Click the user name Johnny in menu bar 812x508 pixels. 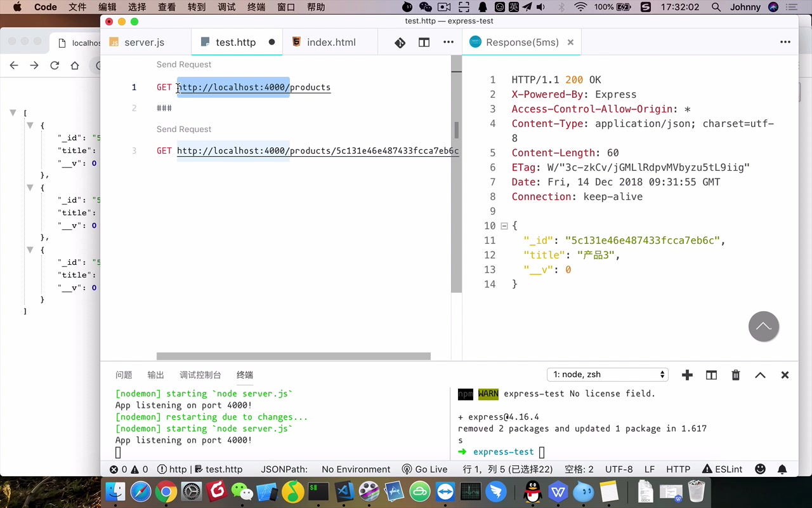tap(745, 7)
